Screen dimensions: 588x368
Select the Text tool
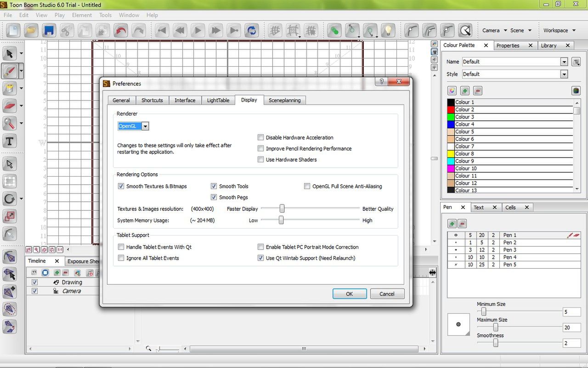(x=10, y=141)
